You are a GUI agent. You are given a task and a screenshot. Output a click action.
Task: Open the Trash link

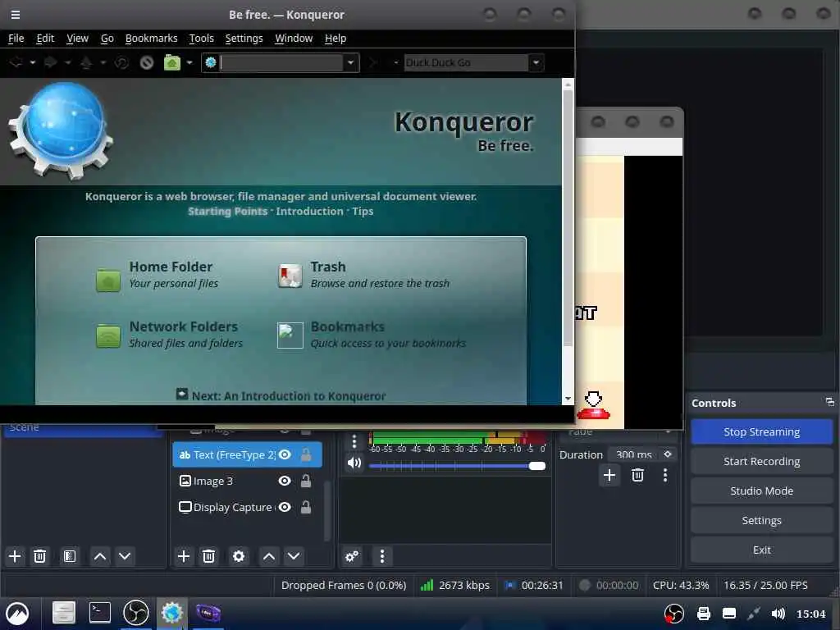(328, 267)
